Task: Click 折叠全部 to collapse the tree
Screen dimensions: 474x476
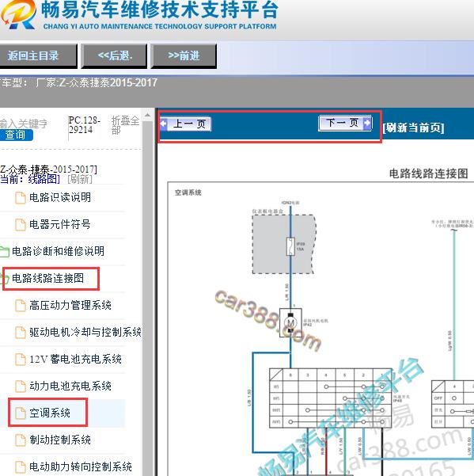Action: tap(125, 125)
